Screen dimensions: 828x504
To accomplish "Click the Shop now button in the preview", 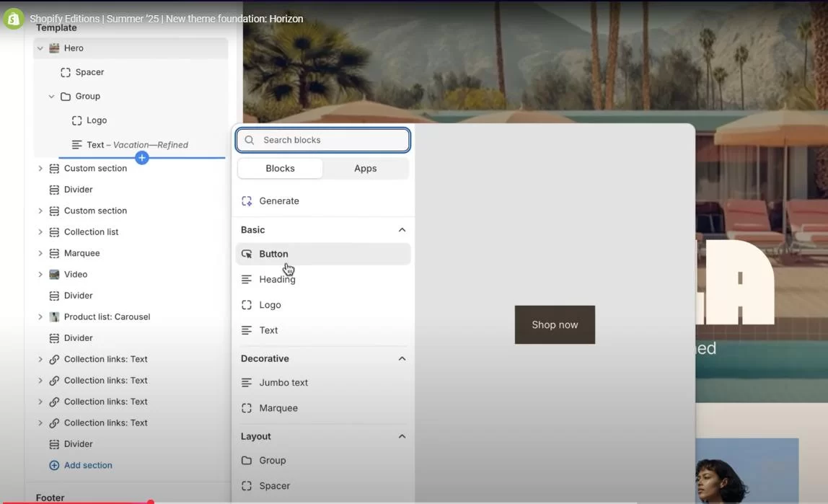I will coord(555,324).
